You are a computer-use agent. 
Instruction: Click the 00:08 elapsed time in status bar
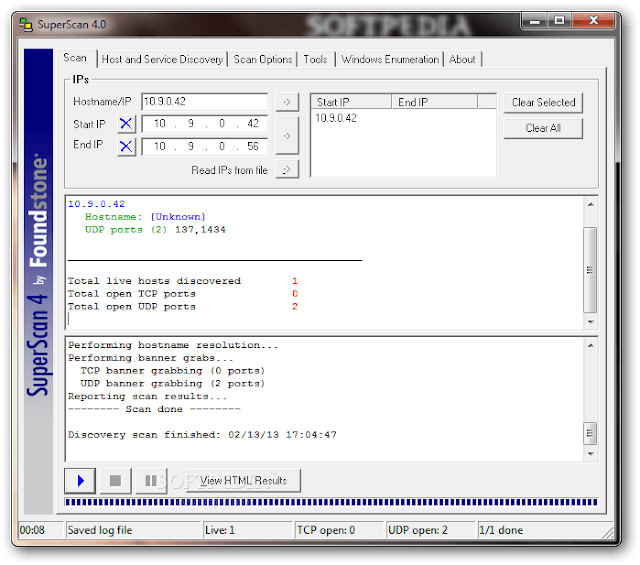pos(32,530)
